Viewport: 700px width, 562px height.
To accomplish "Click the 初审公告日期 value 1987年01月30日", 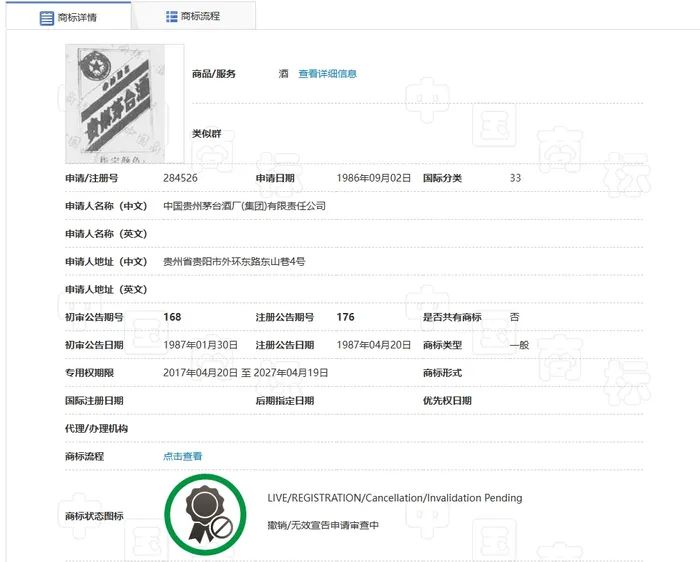I will [200, 345].
